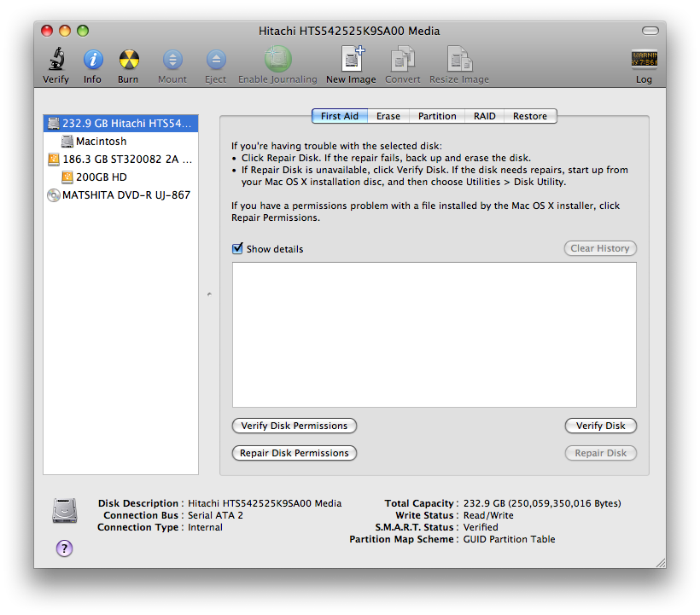Click the red close window button
This screenshot has height=615, width=700.
click(47, 31)
